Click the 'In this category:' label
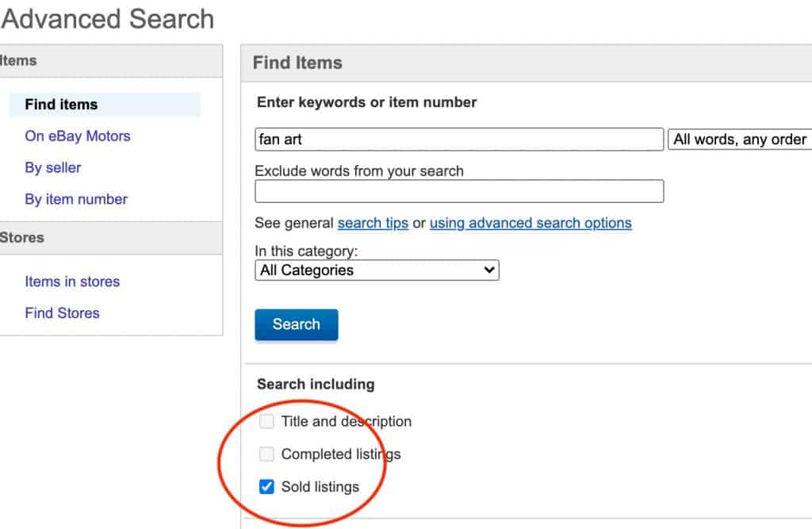This screenshot has height=529, width=812. click(306, 251)
